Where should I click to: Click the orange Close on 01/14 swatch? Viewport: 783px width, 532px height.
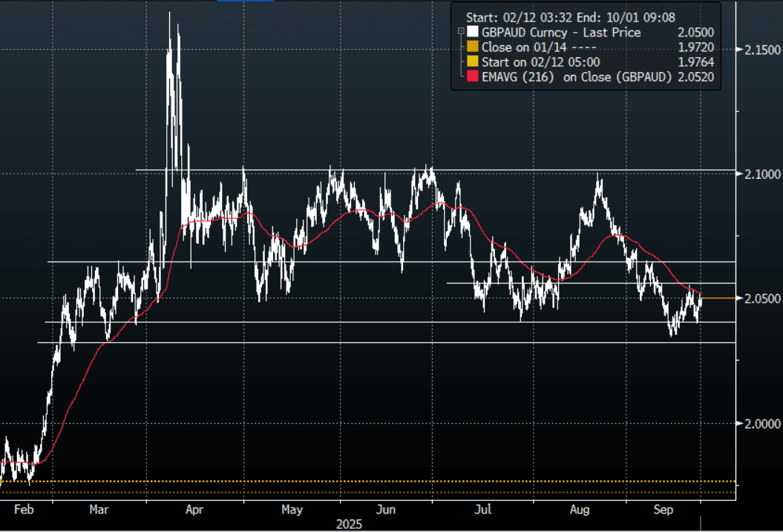[x=473, y=47]
